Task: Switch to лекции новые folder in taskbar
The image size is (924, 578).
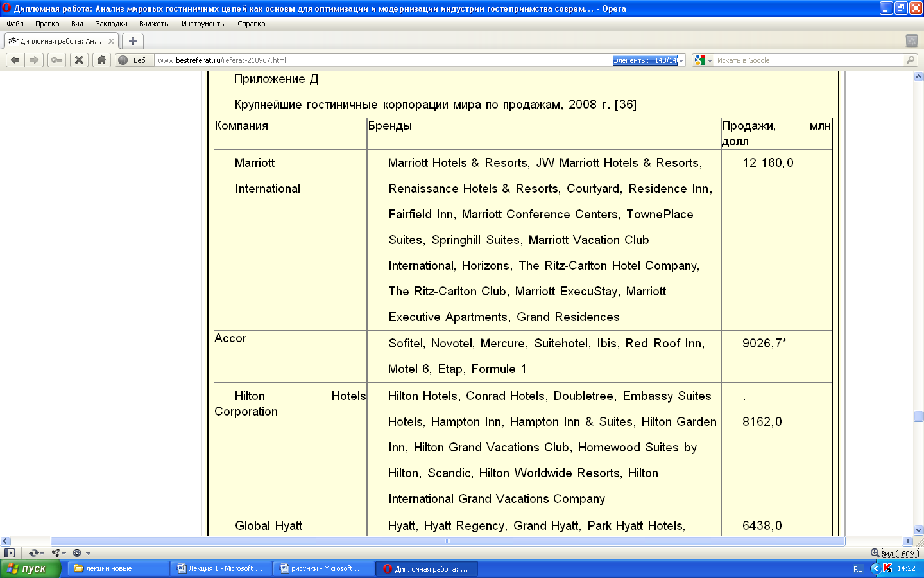Action: [119, 568]
